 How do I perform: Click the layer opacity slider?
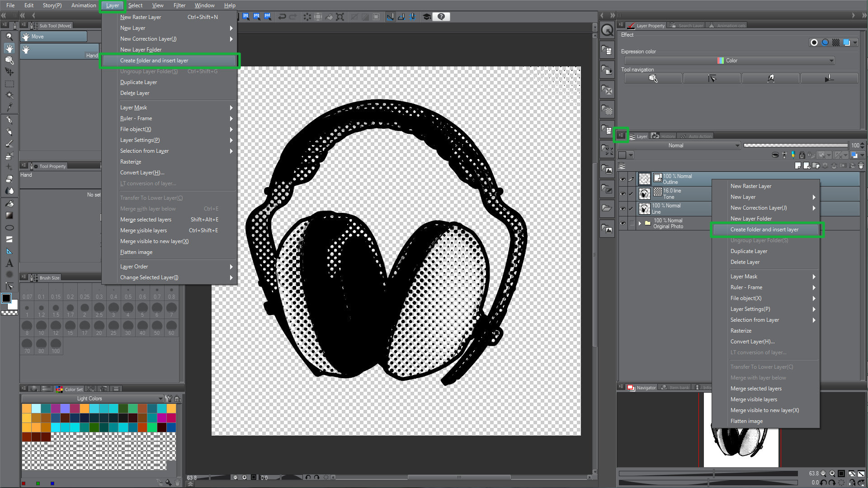[x=795, y=145]
